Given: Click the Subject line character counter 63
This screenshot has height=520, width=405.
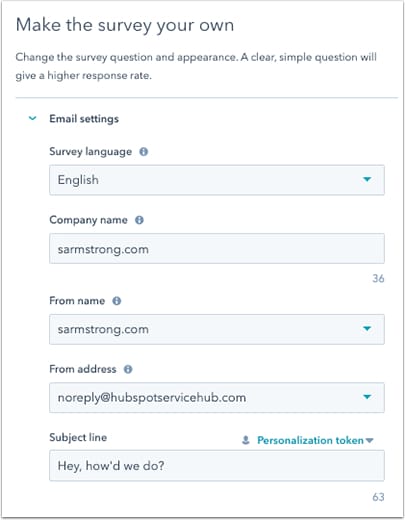Looking at the screenshot, I should coord(378,497).
